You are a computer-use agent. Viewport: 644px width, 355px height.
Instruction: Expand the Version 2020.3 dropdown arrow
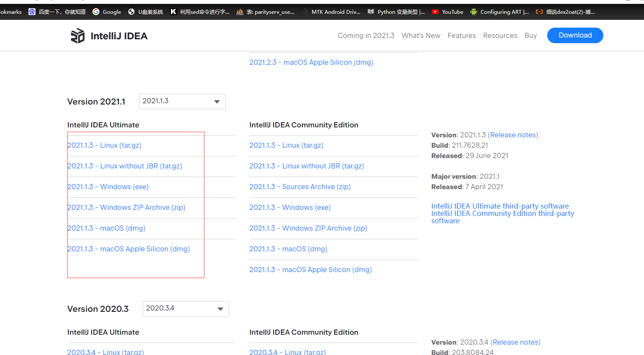(220, 309)
